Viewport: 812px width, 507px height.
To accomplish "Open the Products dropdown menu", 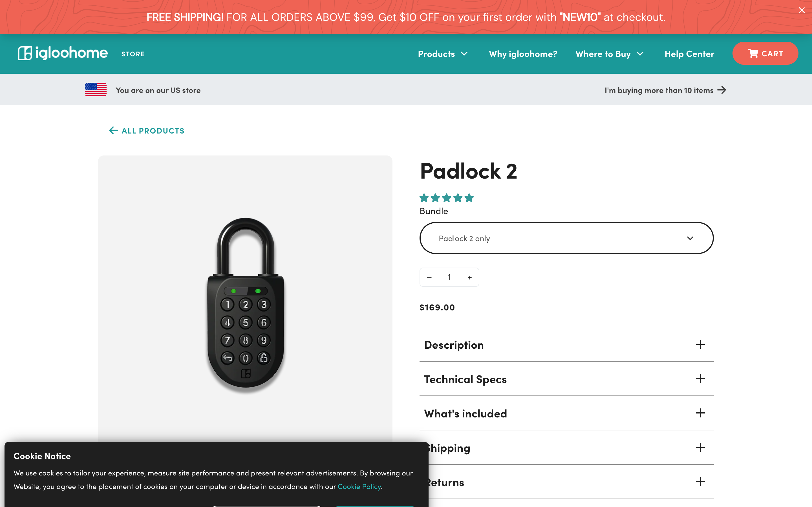I will coord(443,54).
